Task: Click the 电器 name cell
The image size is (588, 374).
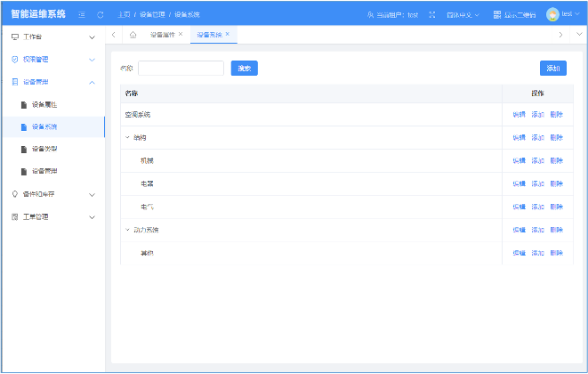Action: pyautogui.click(x=311, y=183)
